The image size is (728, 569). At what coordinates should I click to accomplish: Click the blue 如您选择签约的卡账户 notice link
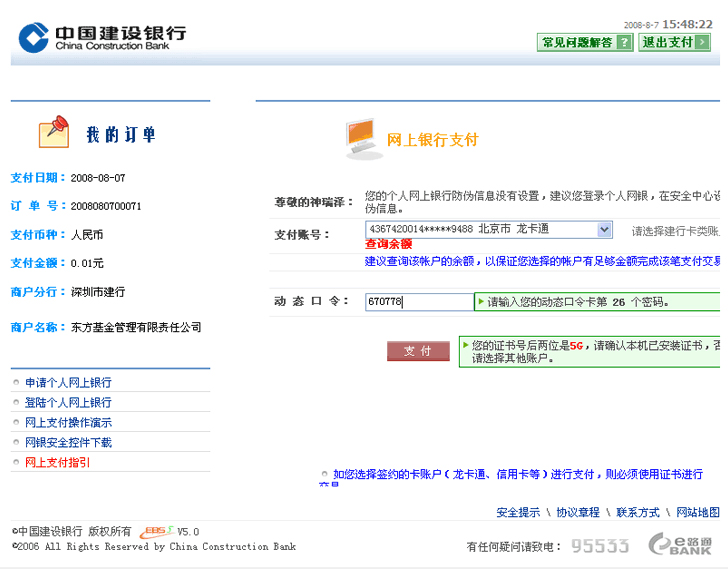pos(518,474)
